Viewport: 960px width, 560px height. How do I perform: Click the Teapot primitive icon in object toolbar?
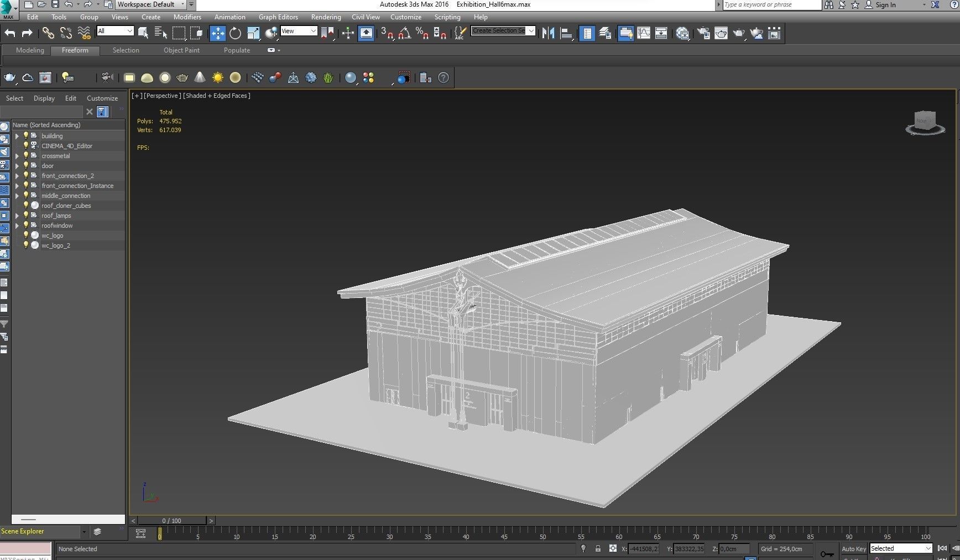182,78
